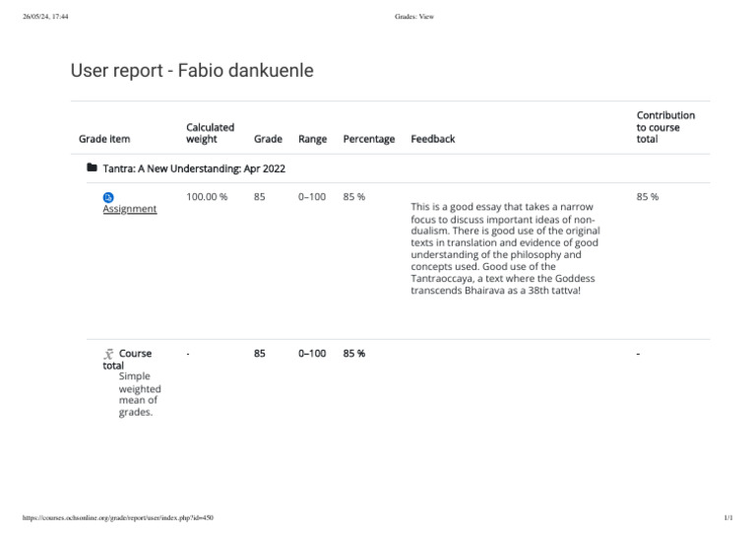
Task: Click the Course total percentage '85 %'
Action: coord(354,354)
